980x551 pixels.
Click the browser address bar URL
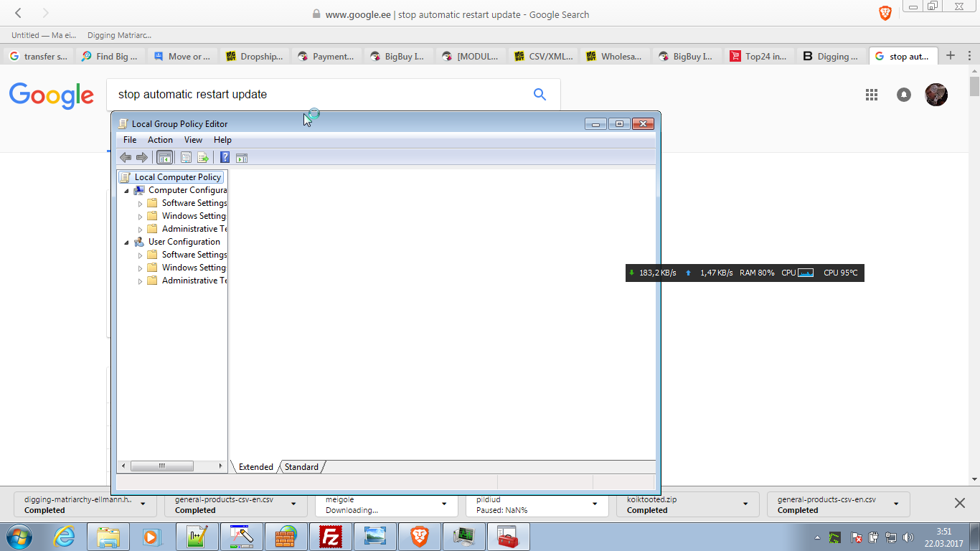(x=457, y=14)
